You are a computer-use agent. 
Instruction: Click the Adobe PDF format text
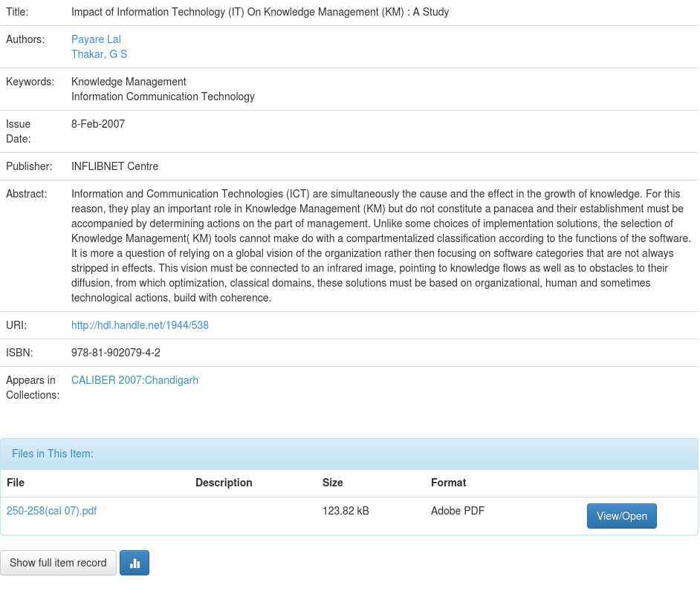457,511
